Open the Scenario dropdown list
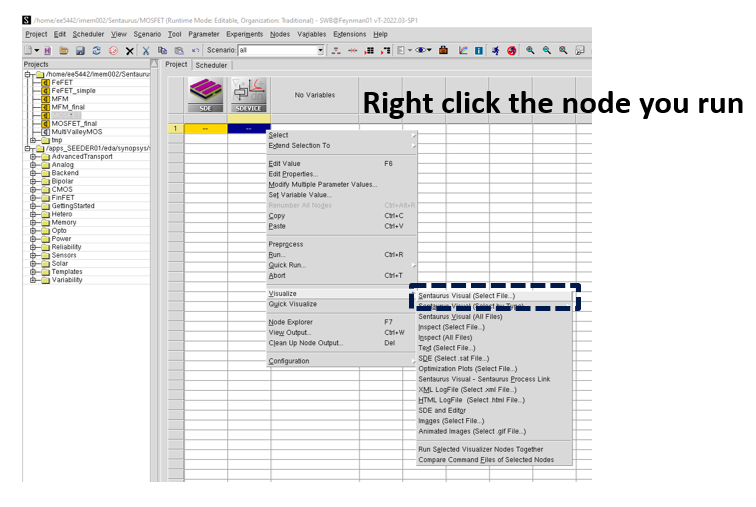The width and height of the screenshot is (756, 507). 320,50
